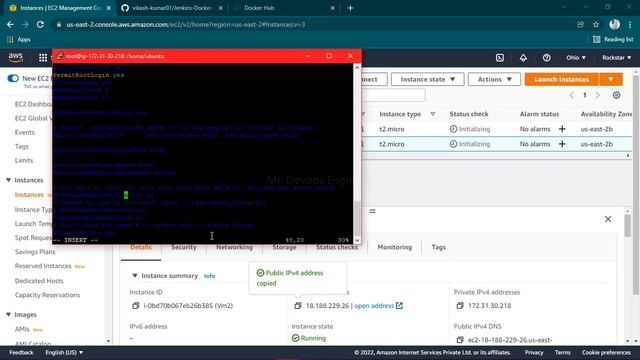Copy the Public IPv4 address 18.188.229.26
This screenshot has height=360, width=640.
pos(298,306)
